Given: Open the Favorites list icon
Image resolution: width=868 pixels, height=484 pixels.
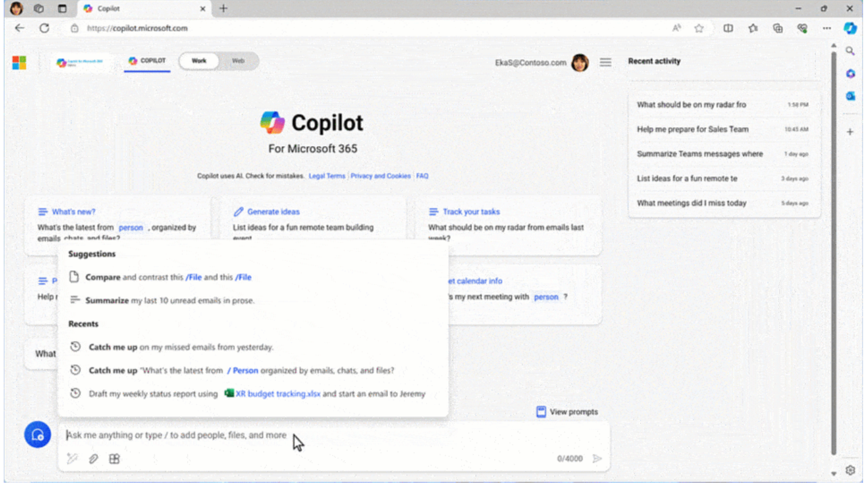Looking at the screenshot, I should click(753, 28).
